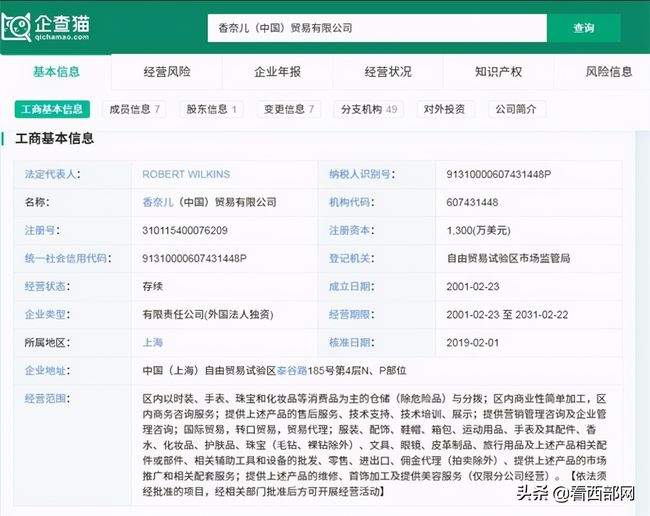Click the 所属地区 label in the table

point(47,342)
